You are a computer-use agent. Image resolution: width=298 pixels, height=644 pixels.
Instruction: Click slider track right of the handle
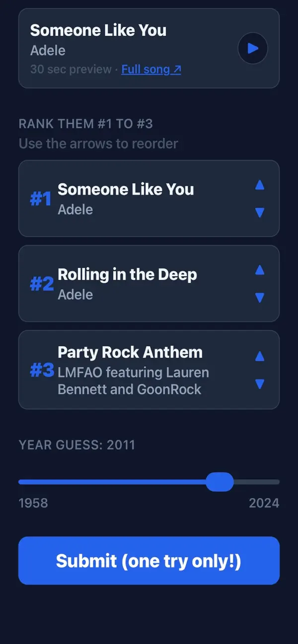click(x=256, y=482)
